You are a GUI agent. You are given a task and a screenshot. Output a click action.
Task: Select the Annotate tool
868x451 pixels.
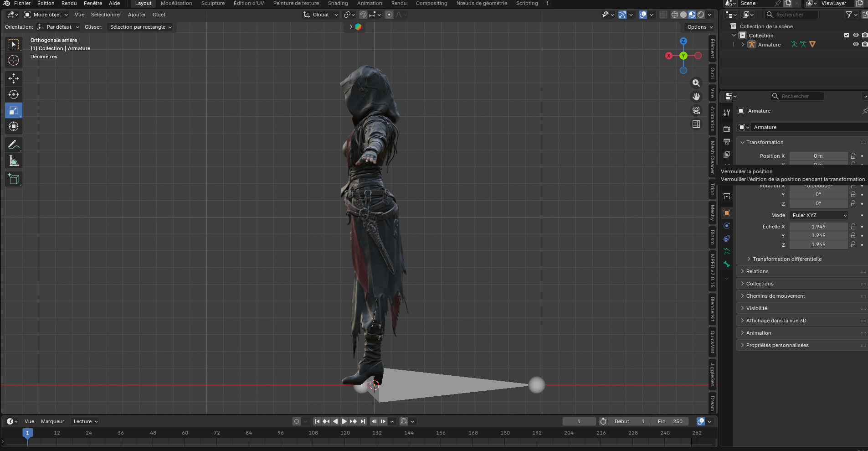[x=14, y=145]
